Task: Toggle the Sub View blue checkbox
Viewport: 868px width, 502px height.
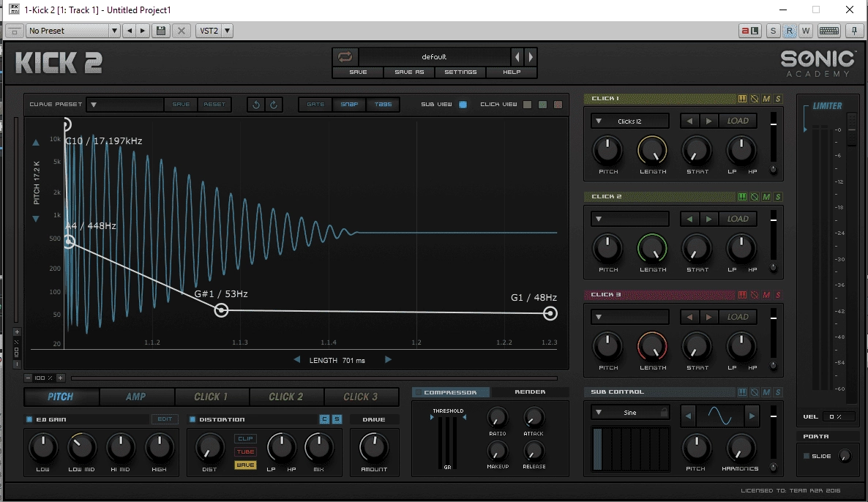Action: [x=463, y=104]
